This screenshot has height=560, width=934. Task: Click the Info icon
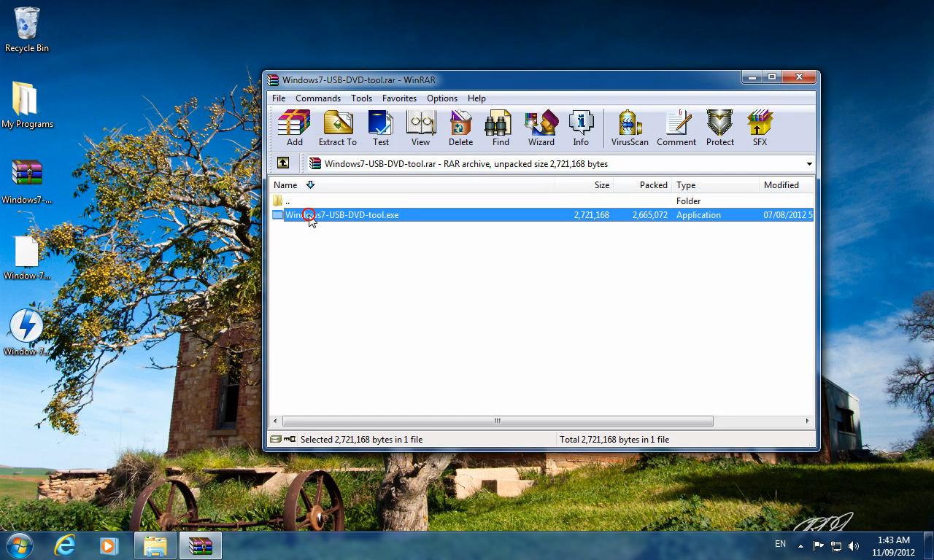tap(581, 128)
